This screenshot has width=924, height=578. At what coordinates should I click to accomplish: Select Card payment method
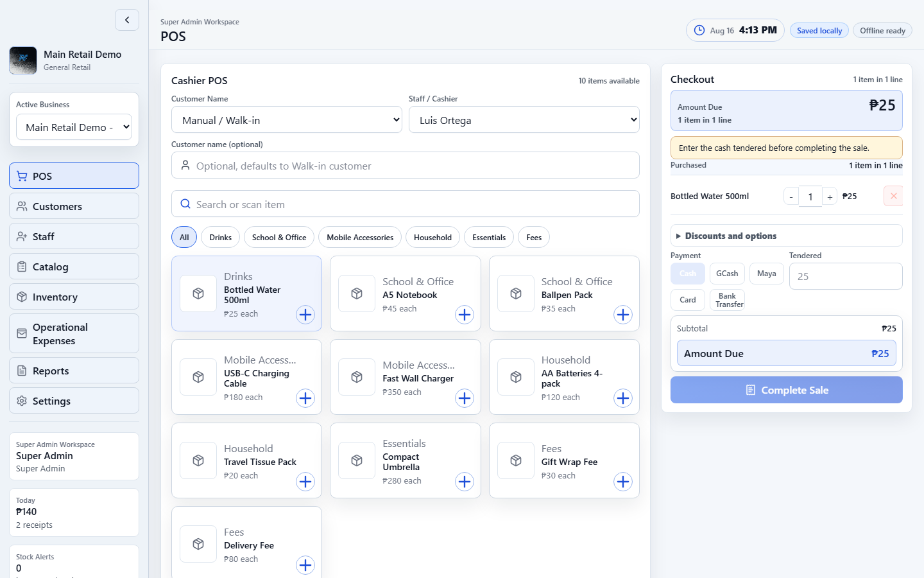pos(688,300)
